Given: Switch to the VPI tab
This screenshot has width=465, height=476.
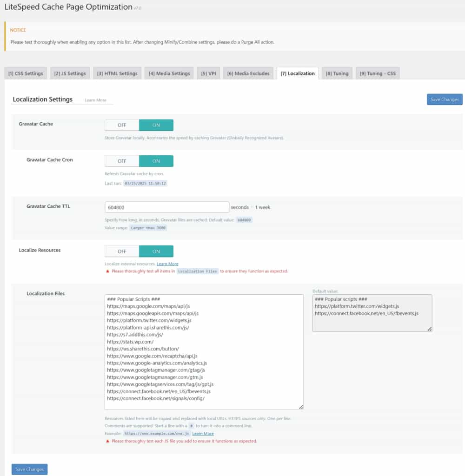Looking at the screenshot, I should coord(208,73).
